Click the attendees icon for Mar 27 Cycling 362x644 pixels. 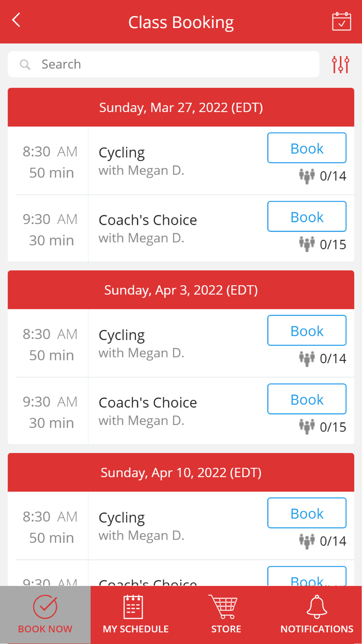(307, 176)
